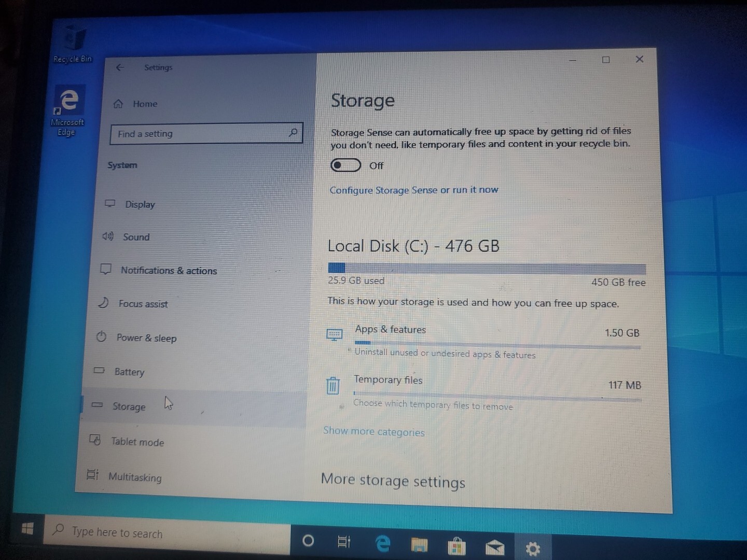Open File Explorer from the taskbar
The width and height of the screenshot is (747, 560).
click(420, 545)
